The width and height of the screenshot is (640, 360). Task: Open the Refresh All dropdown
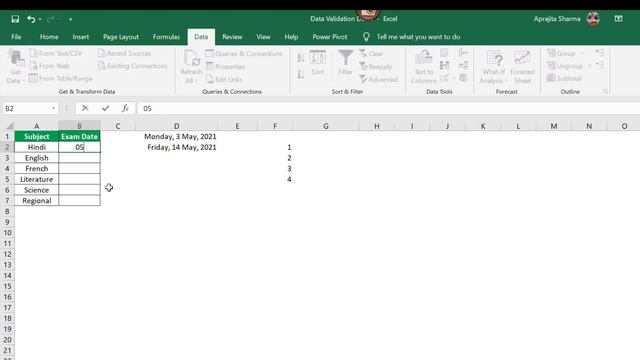click(x=191, y=66)
